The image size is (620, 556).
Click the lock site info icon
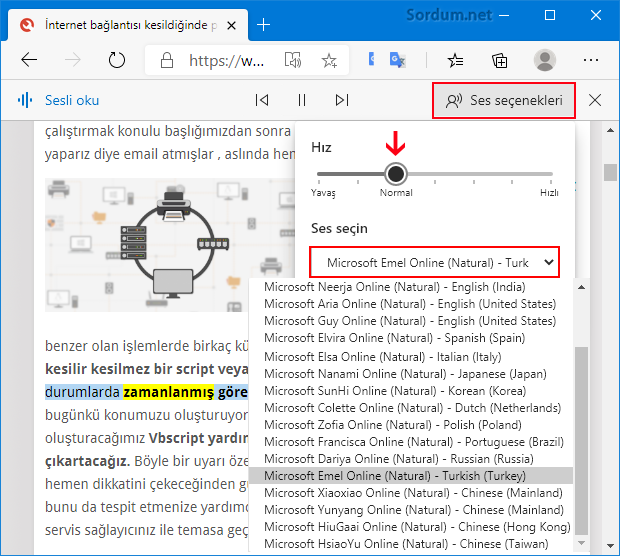coord(167,61)
